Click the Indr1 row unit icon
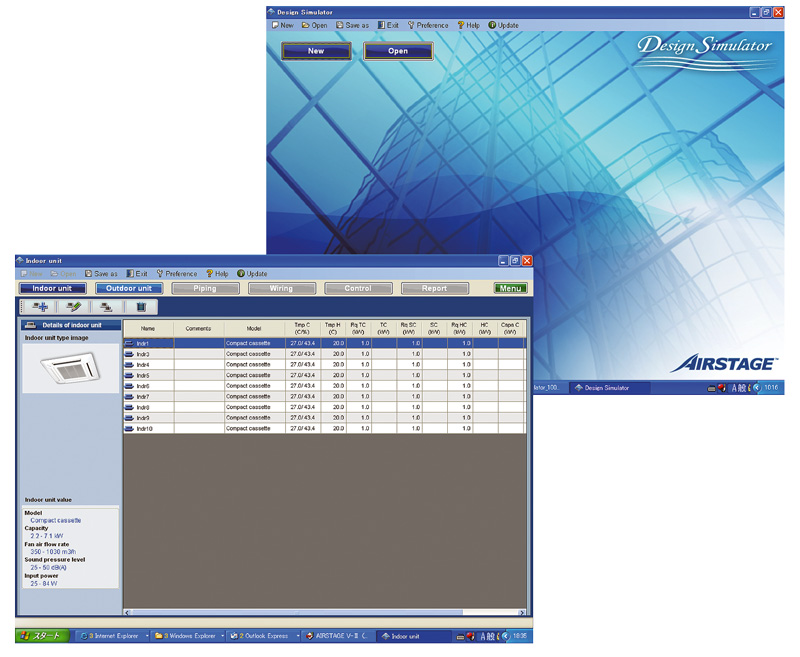 pos(129,343)
